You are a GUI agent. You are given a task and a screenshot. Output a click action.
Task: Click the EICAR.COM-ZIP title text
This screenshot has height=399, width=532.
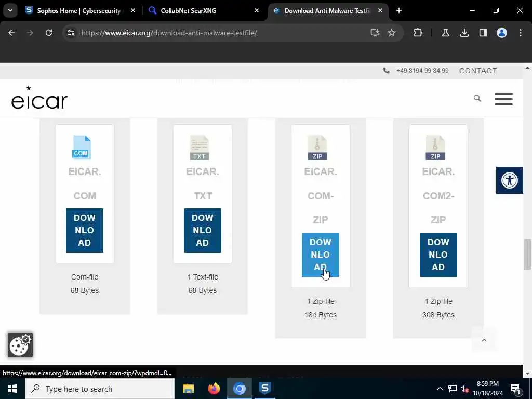point(320,196)
